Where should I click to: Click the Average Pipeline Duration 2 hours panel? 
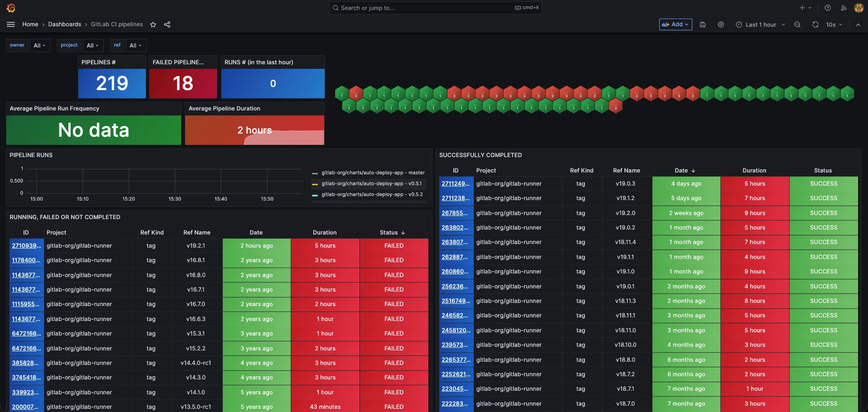(x=254, y=130)
